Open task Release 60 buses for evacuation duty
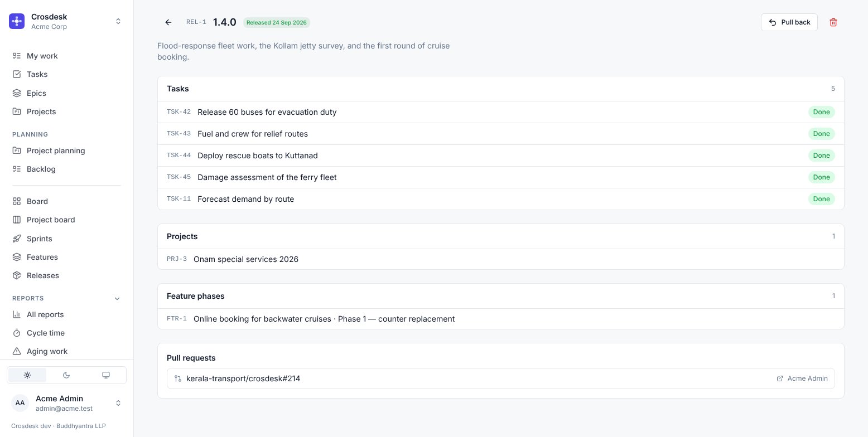The height and width of the screenshot is (437, 868). 501,112
